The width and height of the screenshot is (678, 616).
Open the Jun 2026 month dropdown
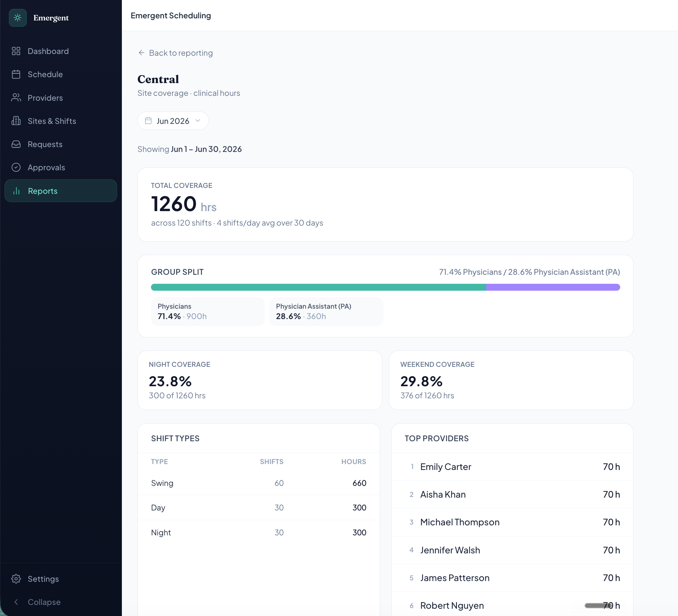click(x=173, y=121)
